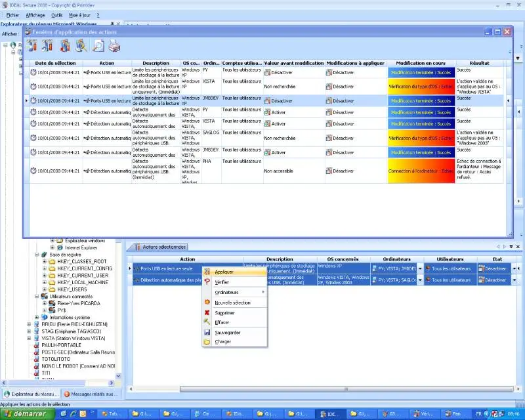The height and width of the screenshot is (420, 525).
Task: Click the magnifier preview icon in the actions toolbar
Action: (x=98, y=45)
